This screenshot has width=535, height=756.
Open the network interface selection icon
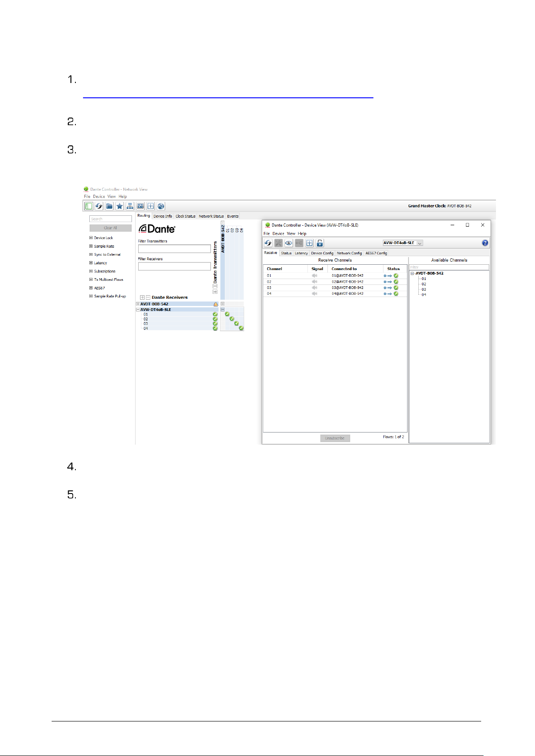[x=130, y=206]
